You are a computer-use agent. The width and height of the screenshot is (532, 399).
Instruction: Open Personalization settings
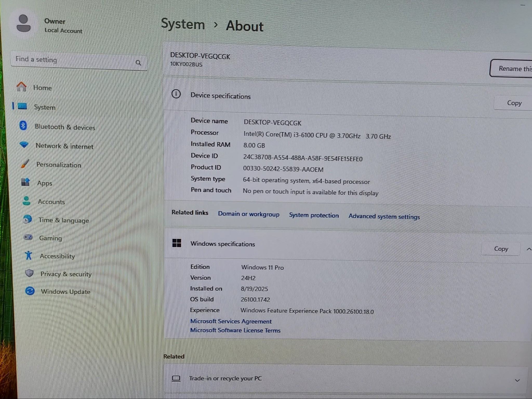(59, 165)
